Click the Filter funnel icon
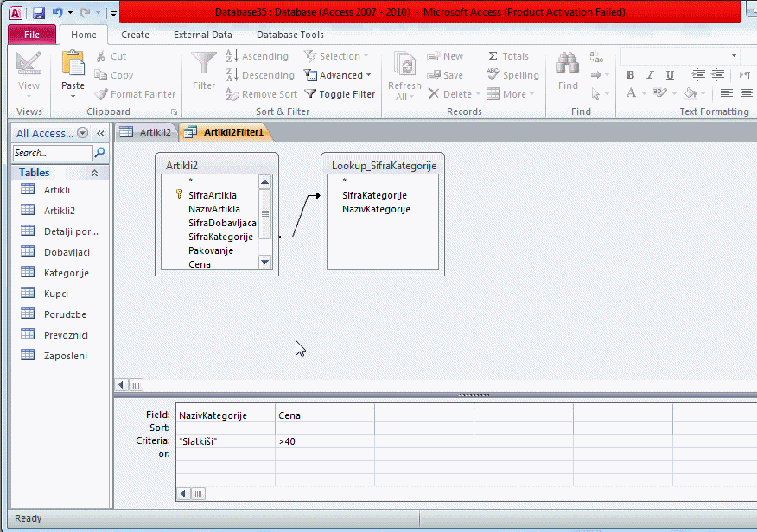757x532 pixels. [204, 66]
